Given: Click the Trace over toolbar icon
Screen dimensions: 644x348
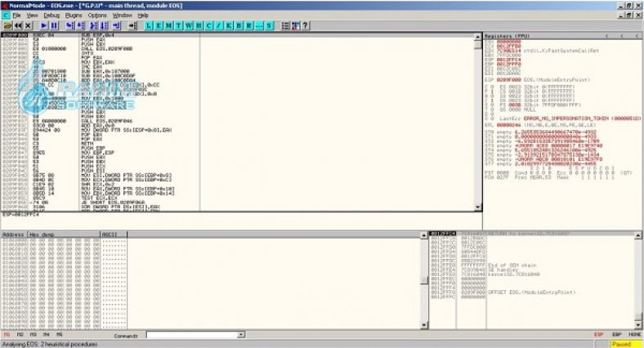Looking at the screenshot, I should [x=104, y=25].
